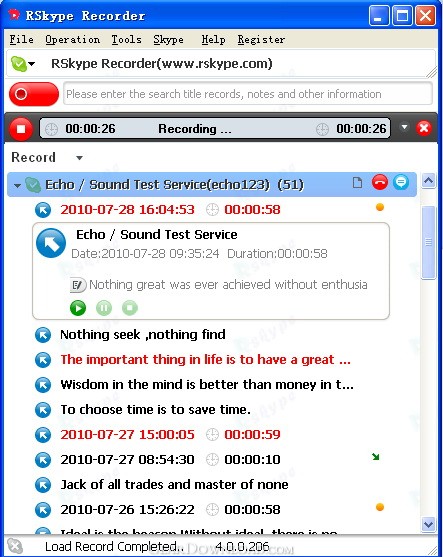Image resolution: width=443 pixels, height=557 pixels.
Task: Select 'Nothing seek ,nothing find' record
Action: [143, 335]
